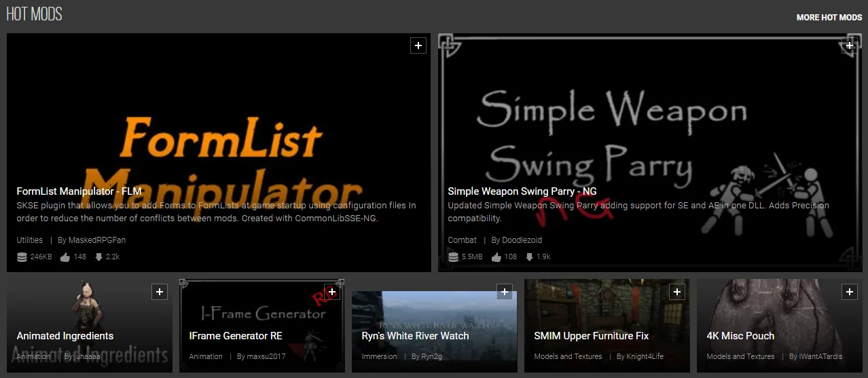Select Models and Textures under SMIM Upper Furniture Fix
Viewport: 868px width, 378px height.
(x=568, y=356)
